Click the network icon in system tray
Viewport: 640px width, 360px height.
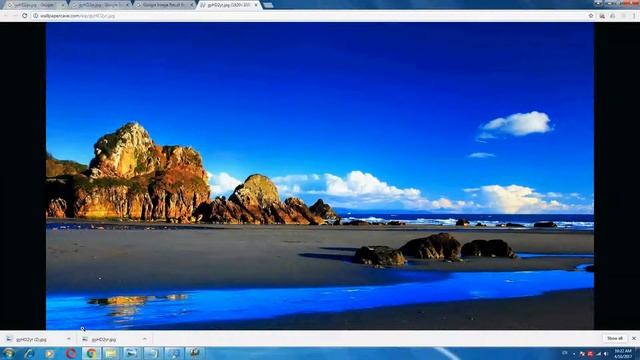point(598,354)
